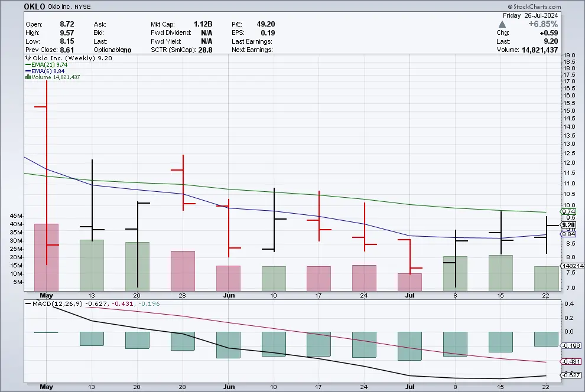
Task: Click the -0.431 signal axis tag
Action: click(571, 361)
